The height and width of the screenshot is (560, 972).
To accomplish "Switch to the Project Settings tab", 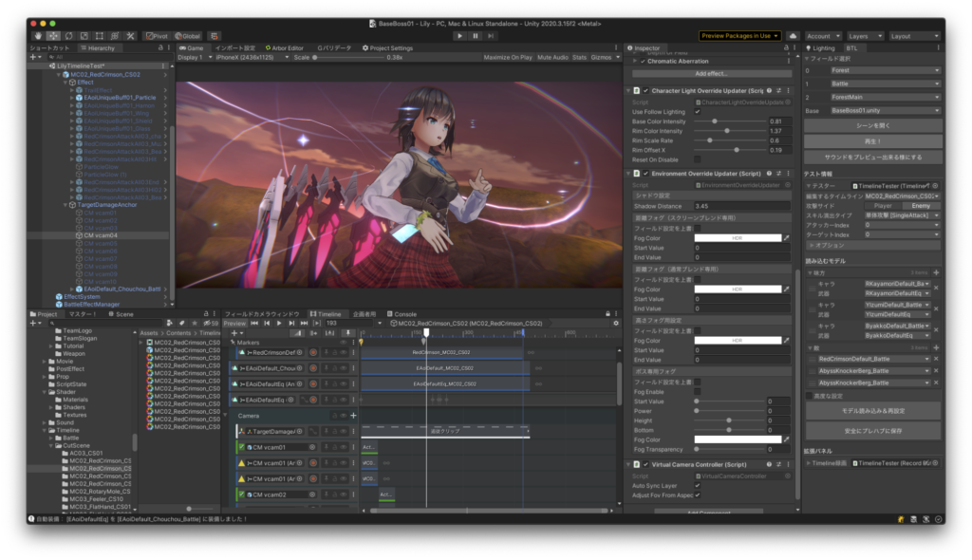I will (387, 47).
